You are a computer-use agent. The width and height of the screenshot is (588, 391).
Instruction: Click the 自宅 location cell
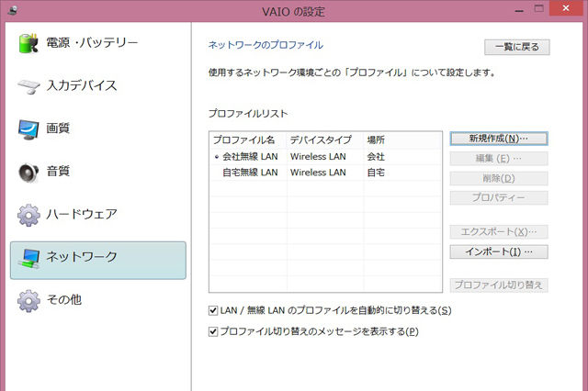point(376,173)
